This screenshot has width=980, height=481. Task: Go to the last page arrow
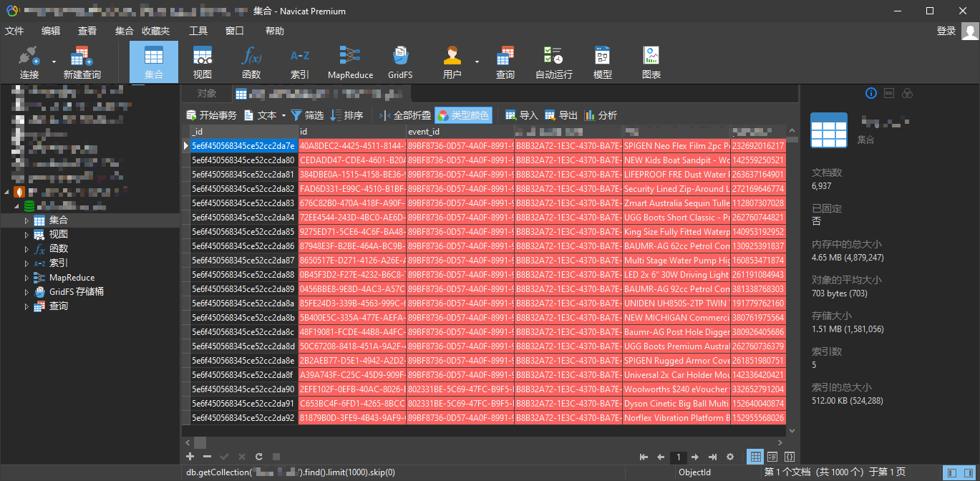point(712,457)
